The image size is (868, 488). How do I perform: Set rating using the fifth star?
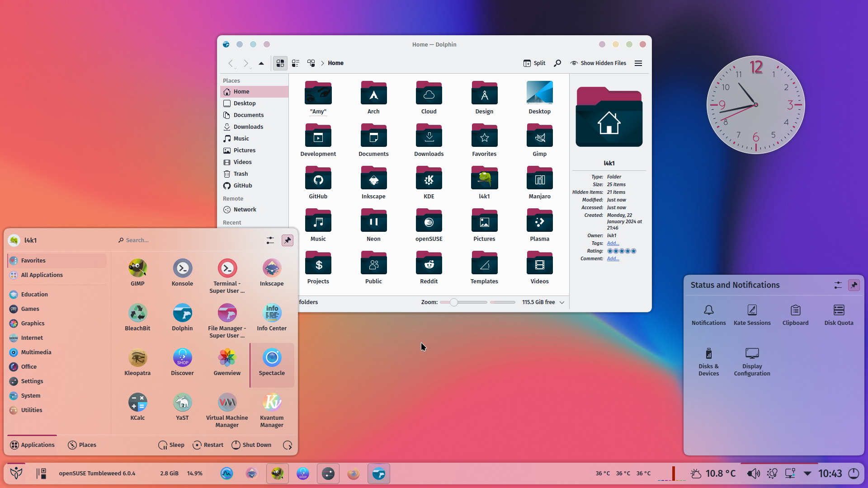point(633,251)
